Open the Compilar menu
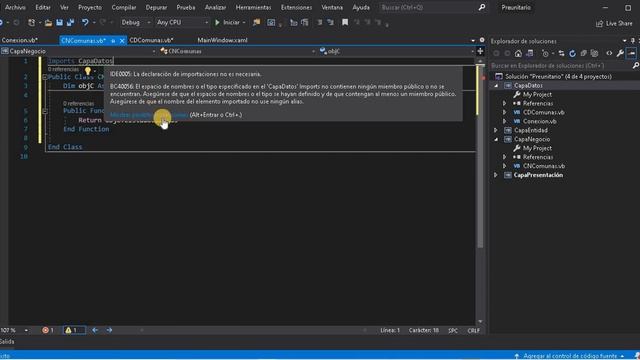Image resolution: width=640 pixels, height=360 pixels. 124,7
